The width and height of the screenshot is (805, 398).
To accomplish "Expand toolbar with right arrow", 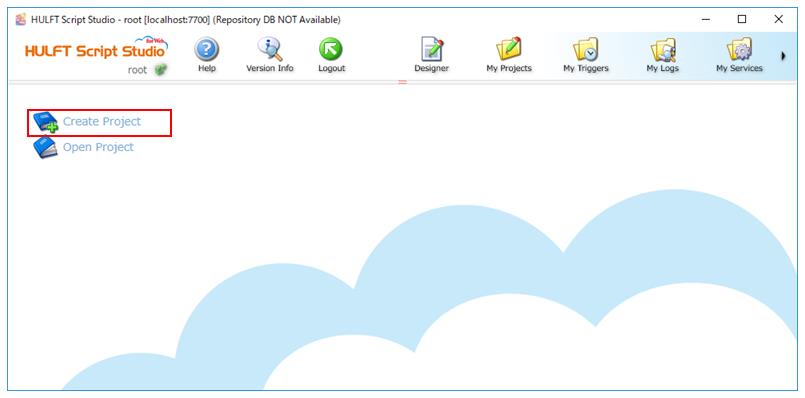I will (783, 55).
